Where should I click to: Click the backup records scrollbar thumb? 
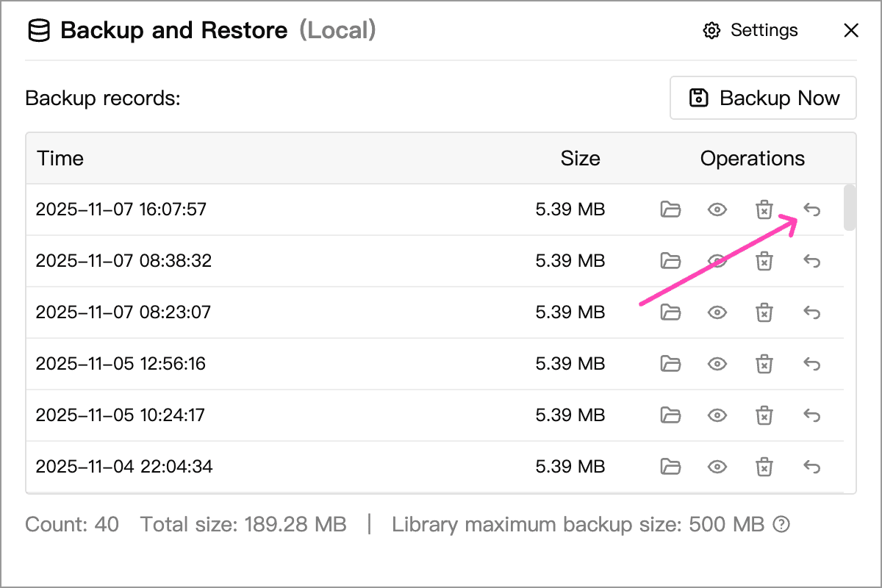[849, 207]
